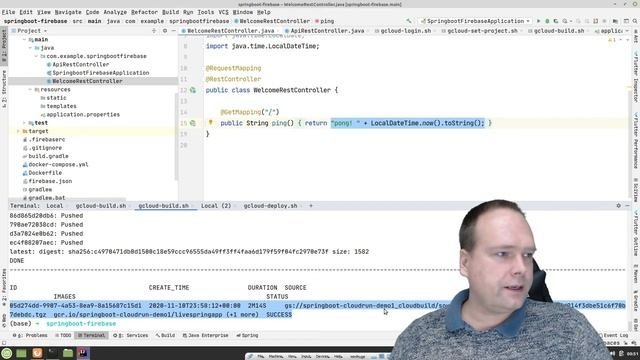Image resolution: width=640 pixels, height=360 pixels.
Task: Open the Analyze menu
Action: 115,12
